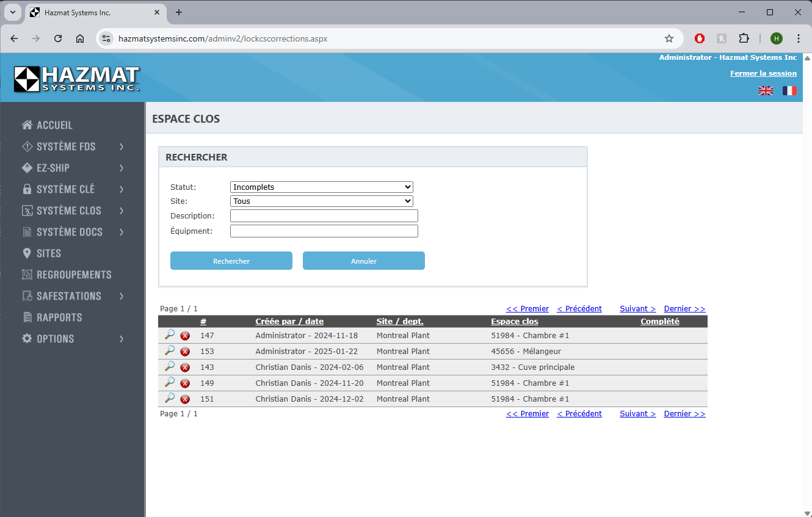812x517 pixels.
Task: Open the Statut dropdown showing Incomplets
Action: click(x=322, y=187)
